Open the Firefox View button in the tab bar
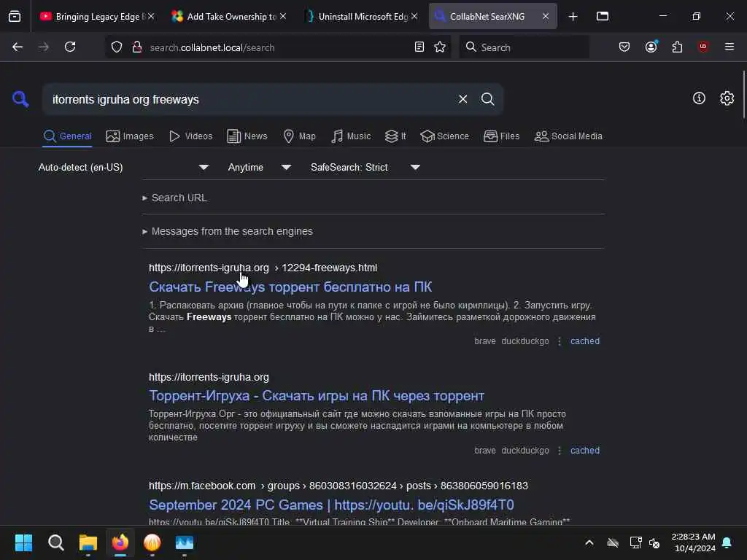Screen dimensions: 747x560 [15, 16]
